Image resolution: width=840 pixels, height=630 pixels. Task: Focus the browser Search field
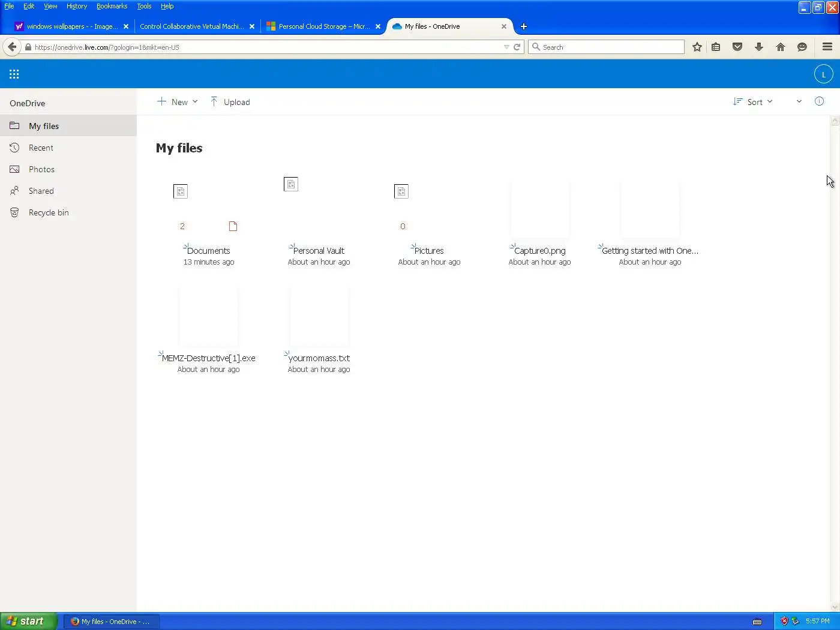(606, 47)
